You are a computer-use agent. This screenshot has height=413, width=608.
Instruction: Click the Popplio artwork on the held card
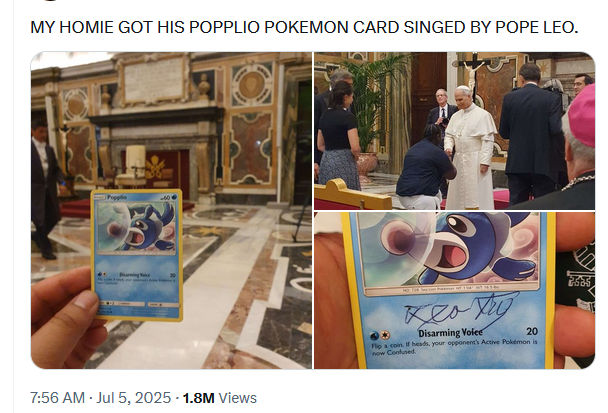click(x=136, y=227)
